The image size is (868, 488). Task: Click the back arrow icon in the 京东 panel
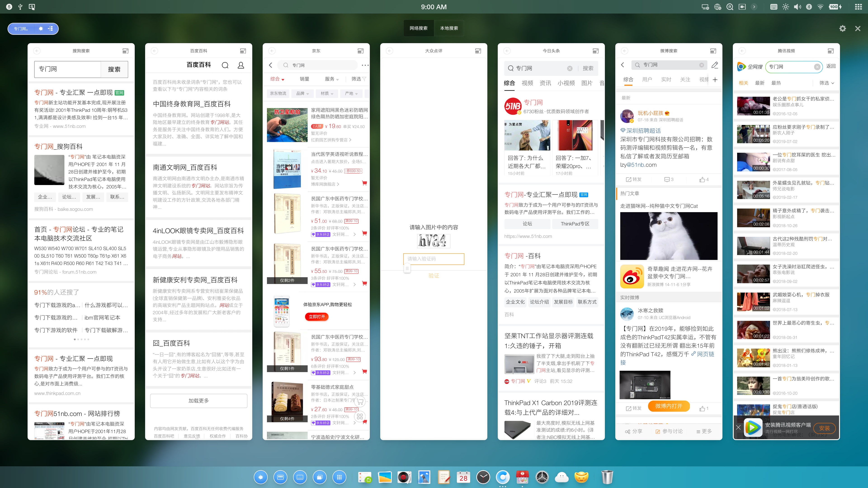(271, 65)
